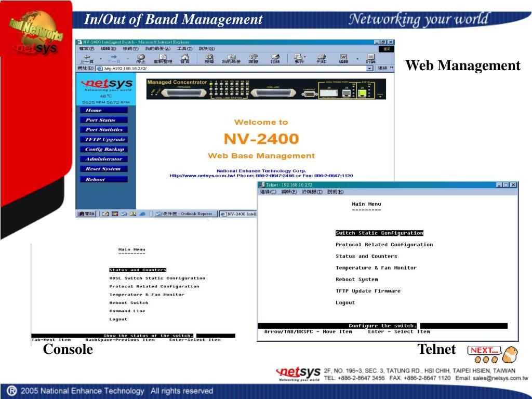The width and height of the screenshot is (532, 399).
Task: Select Temperature & Fan Monitor in Console menu
Action: coord(147,295)
